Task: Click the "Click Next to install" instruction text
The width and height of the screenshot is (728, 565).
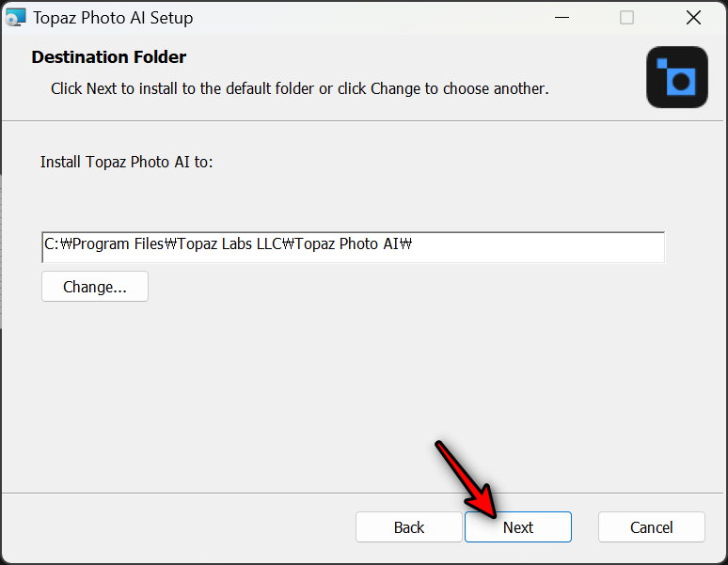Action: tap(299, 88)
